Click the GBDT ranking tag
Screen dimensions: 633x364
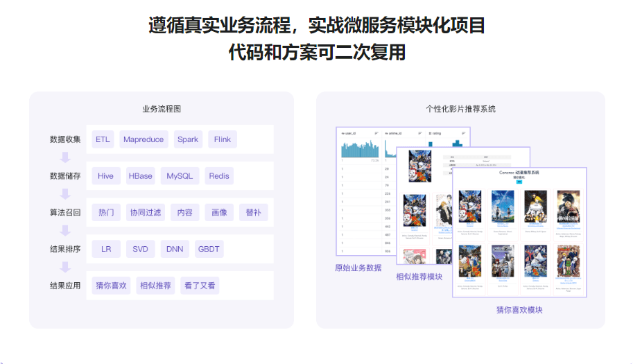coord(209,249)
